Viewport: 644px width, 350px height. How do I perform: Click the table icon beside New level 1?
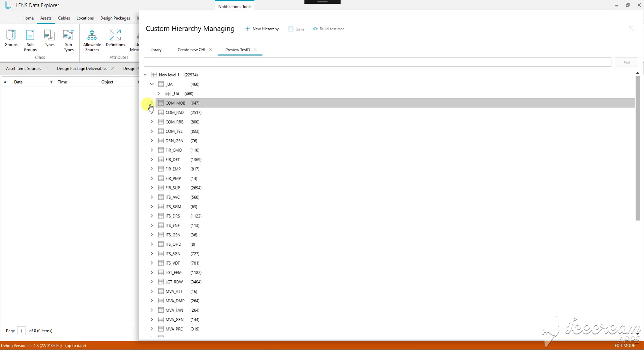click(154, 75)
